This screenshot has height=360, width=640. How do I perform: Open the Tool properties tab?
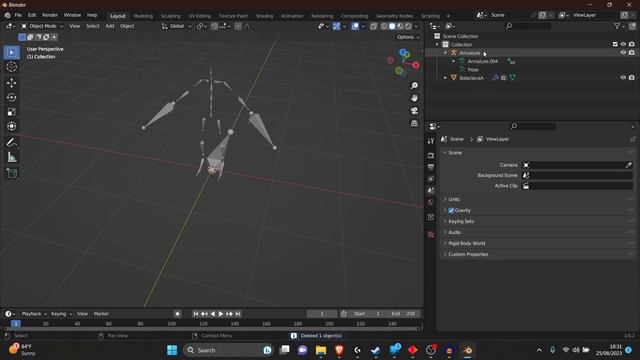coord(431,141)
